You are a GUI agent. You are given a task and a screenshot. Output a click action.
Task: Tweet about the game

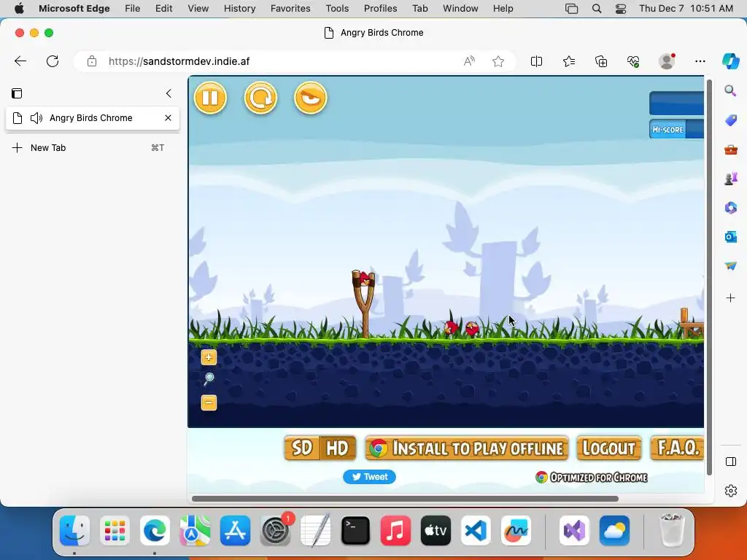[x=369, y=477]
